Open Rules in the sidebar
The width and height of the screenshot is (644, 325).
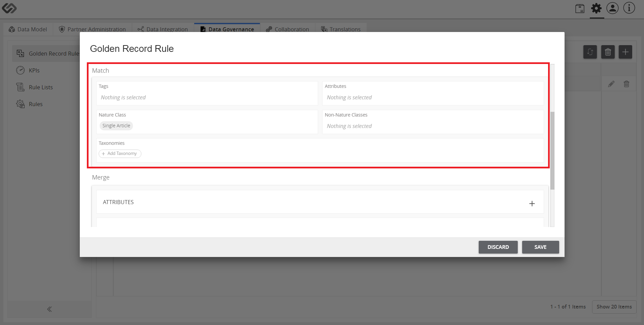tap(36, 104)
